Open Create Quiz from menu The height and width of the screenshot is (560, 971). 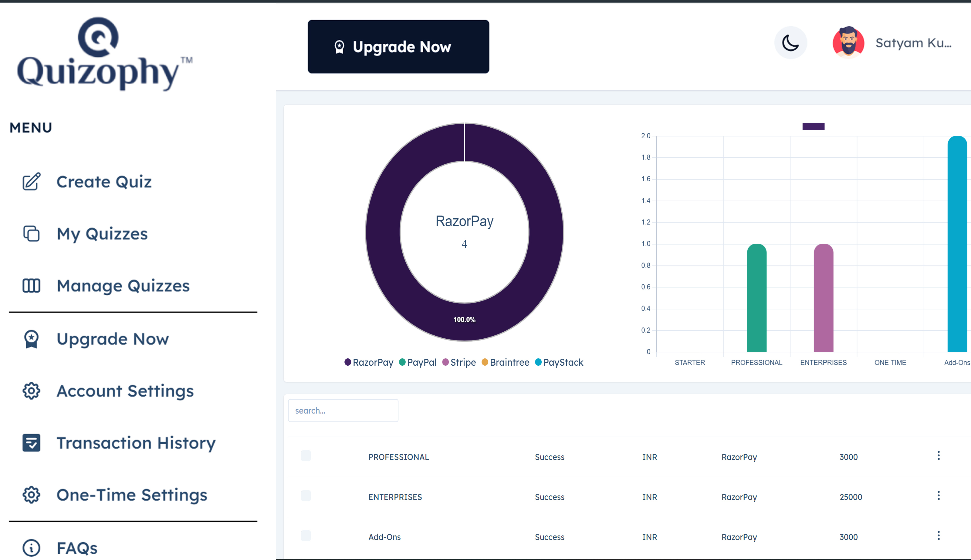[x=104, y=182]
